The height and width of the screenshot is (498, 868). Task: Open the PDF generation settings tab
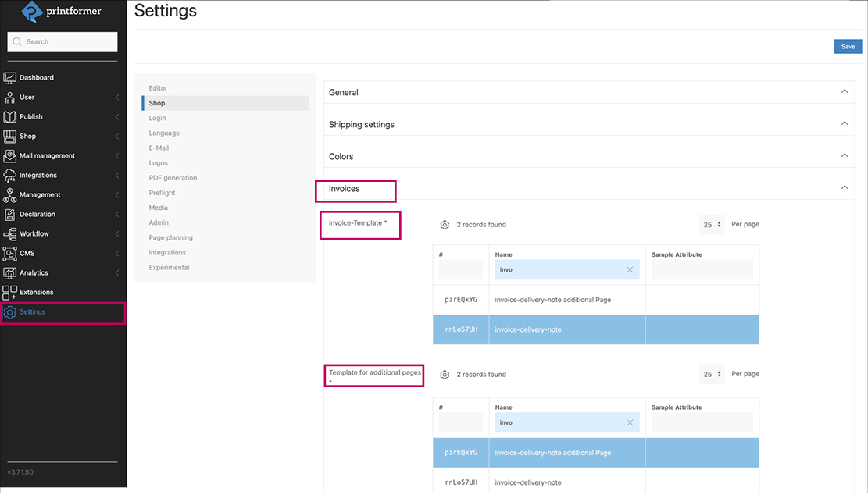pyautogui.click(x=173, y=178)
